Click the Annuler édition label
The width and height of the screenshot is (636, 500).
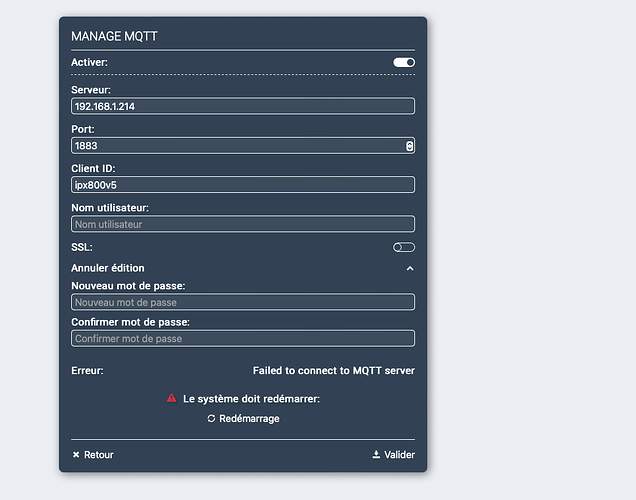(108, 268)
